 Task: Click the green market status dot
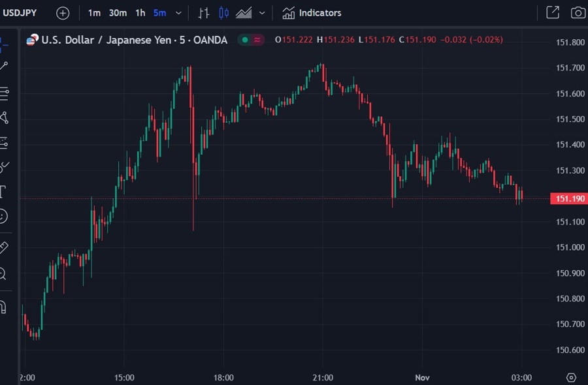pyautogui.click(x=245, y=40)
